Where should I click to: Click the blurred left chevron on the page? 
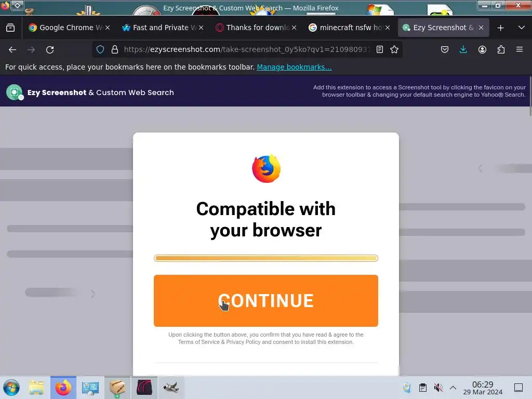click(x=480, y=168)
